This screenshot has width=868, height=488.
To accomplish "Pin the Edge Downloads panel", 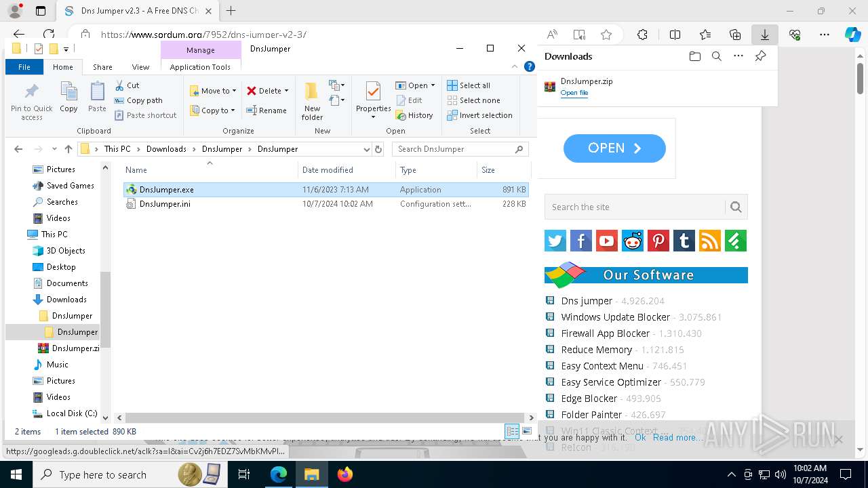I will pyautogui.click(x=760, y=56).
